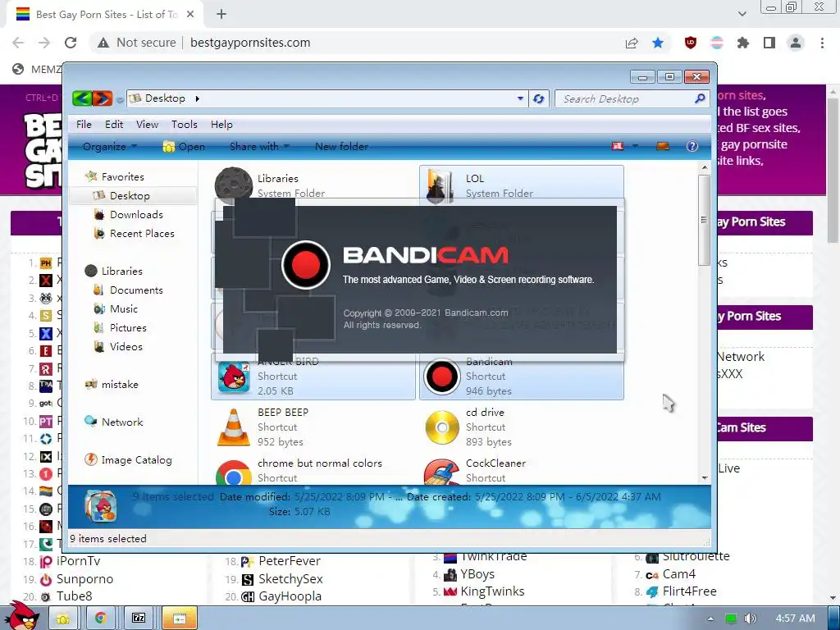840x630 pixels.
Task: Click the green Back arrow in Explorer
Action: pos(82,98)
